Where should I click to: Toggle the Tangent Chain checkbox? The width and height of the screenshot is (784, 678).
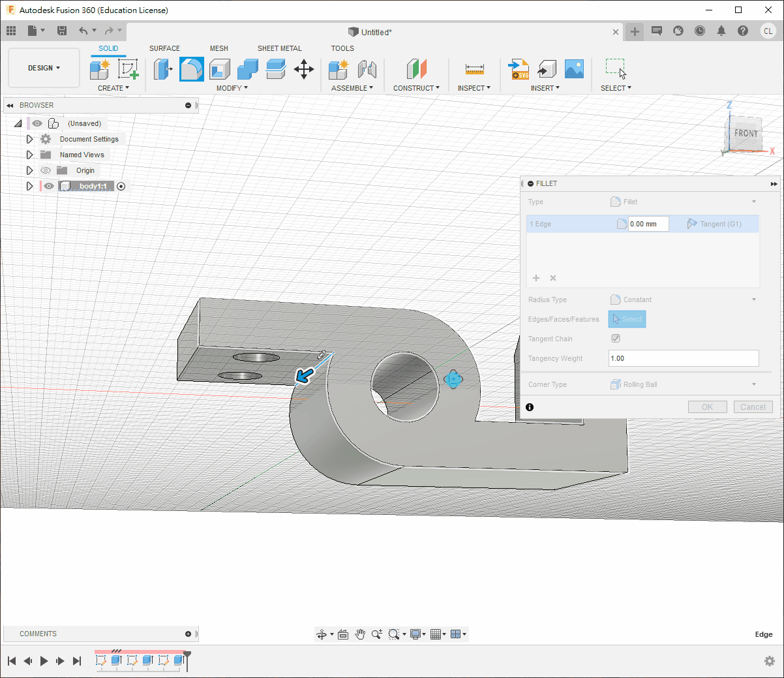[x=615, y=339]
